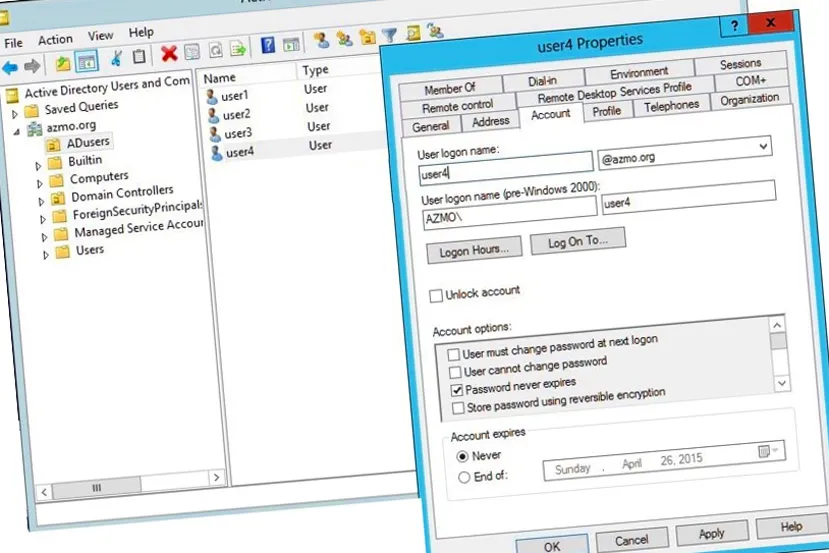Click the Forward arrow in toolbar
829x553 pixels.
pos(32,66)
